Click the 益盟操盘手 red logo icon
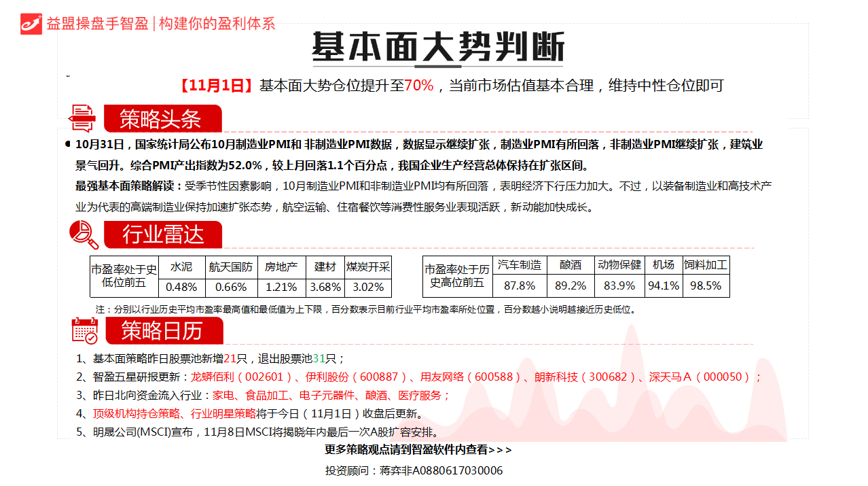 [31, 23]
